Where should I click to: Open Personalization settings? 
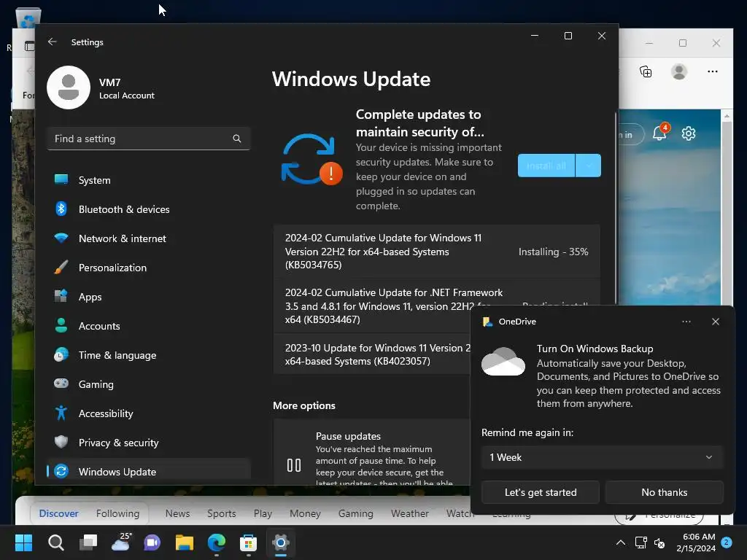(x=148, y=268)
